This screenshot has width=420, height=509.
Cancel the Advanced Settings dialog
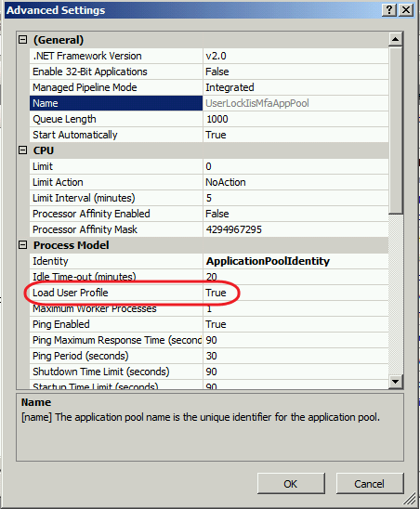pyautogui.click(x=370, y=484)
